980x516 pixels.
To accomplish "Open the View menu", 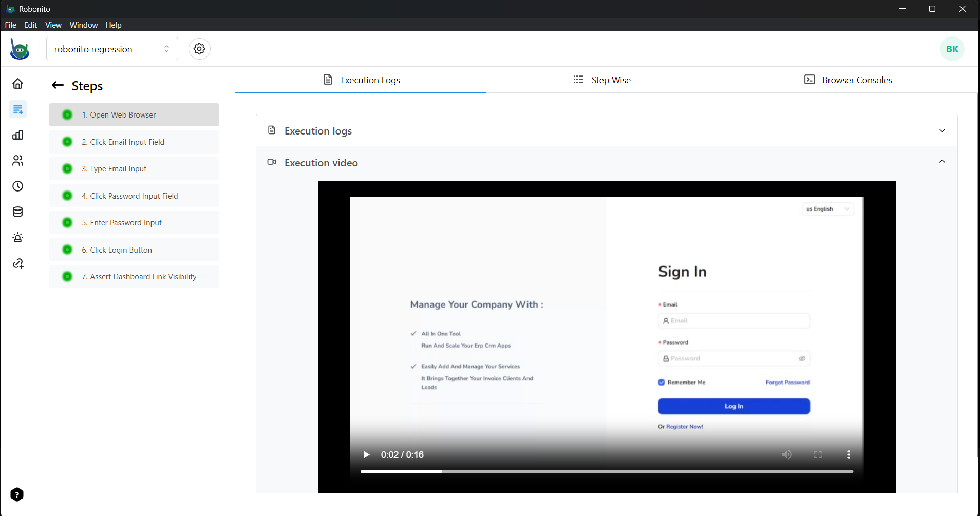I will 53,25.
